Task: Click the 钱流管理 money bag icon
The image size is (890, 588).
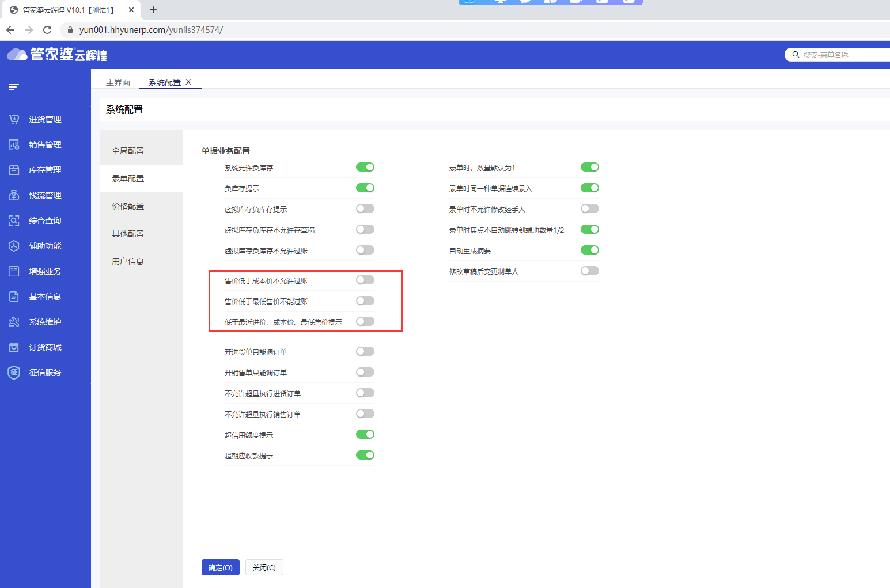Action: [14, 195]
